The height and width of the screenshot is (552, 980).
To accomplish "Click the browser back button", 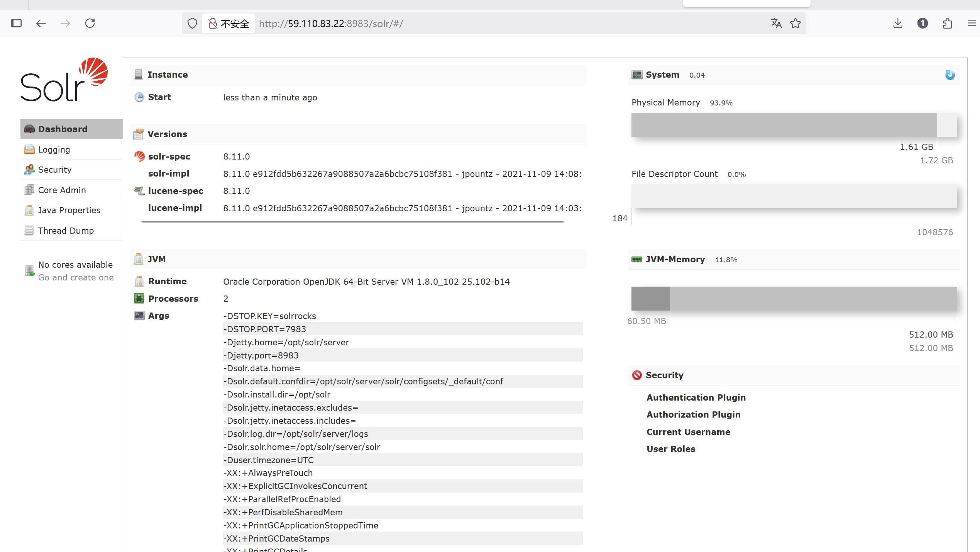I will click(x=41, y=24).
